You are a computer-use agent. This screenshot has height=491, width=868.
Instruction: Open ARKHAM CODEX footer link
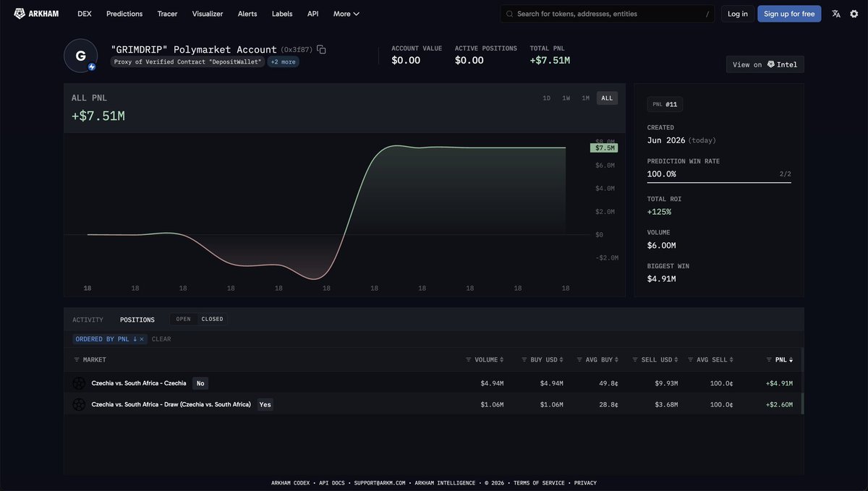(x=292, y=483)
